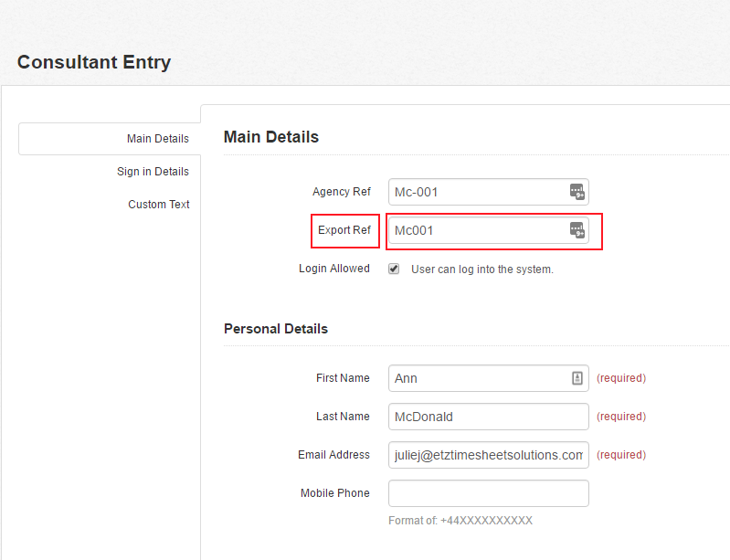Viewport: 730px width, 560px height.
Task: Click the Consultant Entry page heading
Action: [94, 62]
